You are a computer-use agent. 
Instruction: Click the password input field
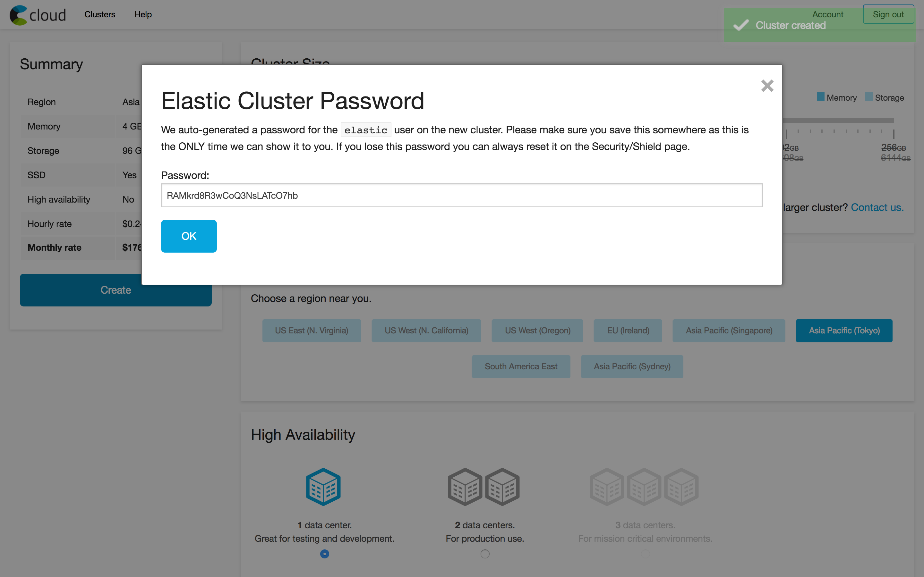462,195
